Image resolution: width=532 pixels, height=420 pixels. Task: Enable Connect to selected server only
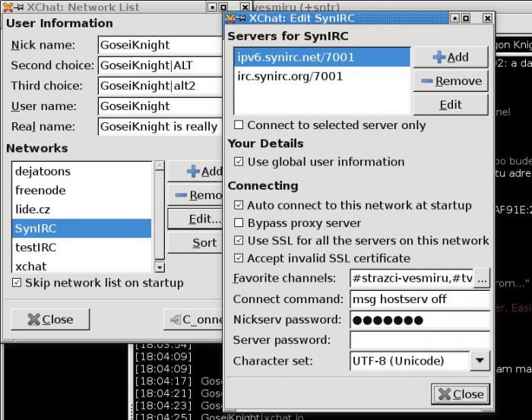(239, 125)
